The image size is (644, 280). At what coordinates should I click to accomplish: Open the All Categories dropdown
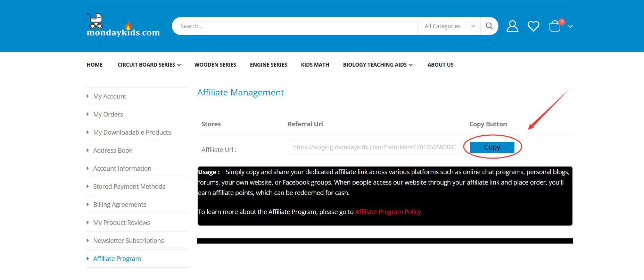click(449, 26)
